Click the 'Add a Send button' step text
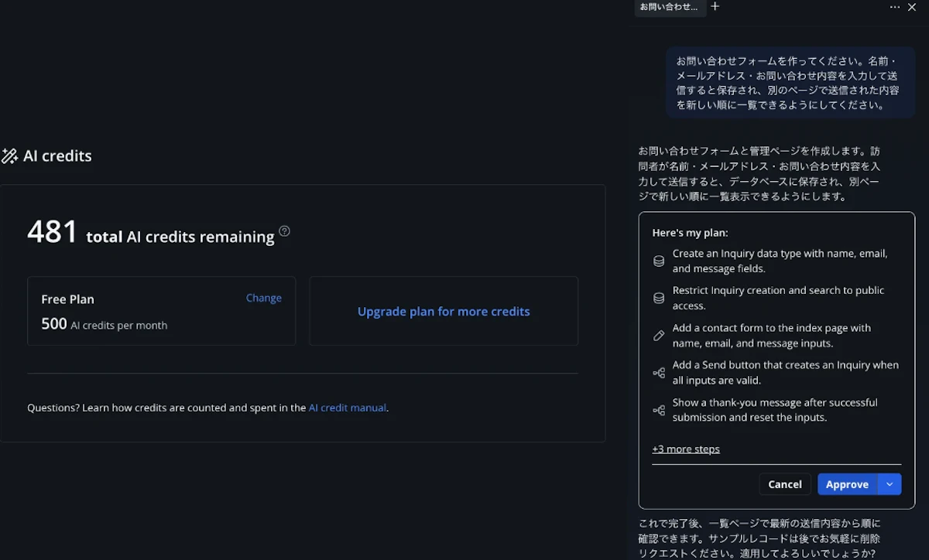The image size is (929, 560). [x=786, y=373]
